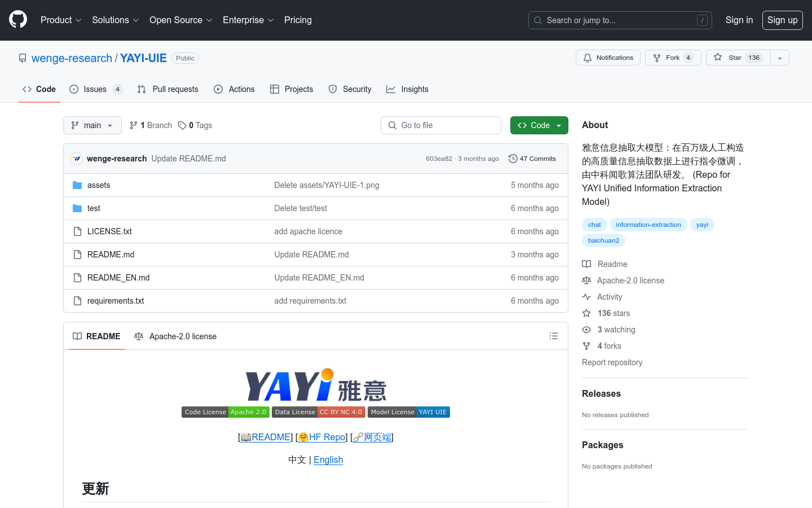Expand the Enterprise menu
812x508 pixels.
tap(248, 20)
